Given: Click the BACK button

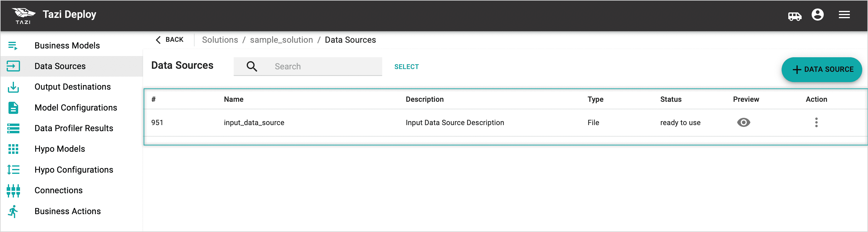Looking at the screenshot, I should (x=170, y=40).
